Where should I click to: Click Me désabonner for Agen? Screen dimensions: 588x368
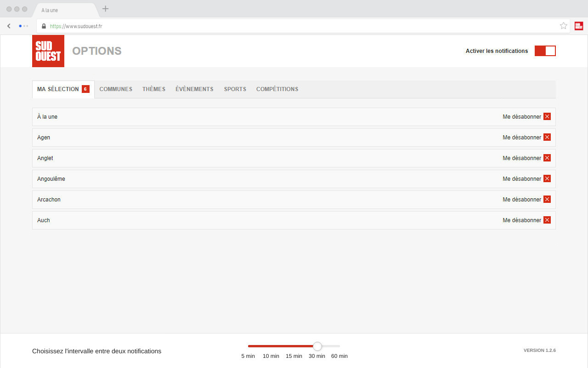point(522,138)
